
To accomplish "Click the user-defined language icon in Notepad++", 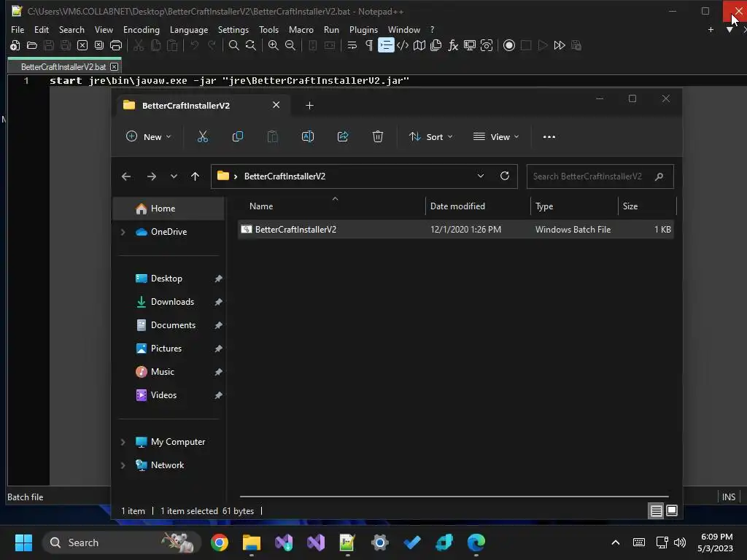I will click(403, 45).
